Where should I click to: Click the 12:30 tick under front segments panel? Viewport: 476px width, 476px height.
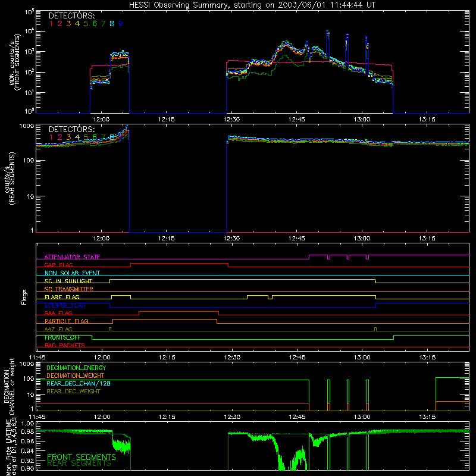231,120
